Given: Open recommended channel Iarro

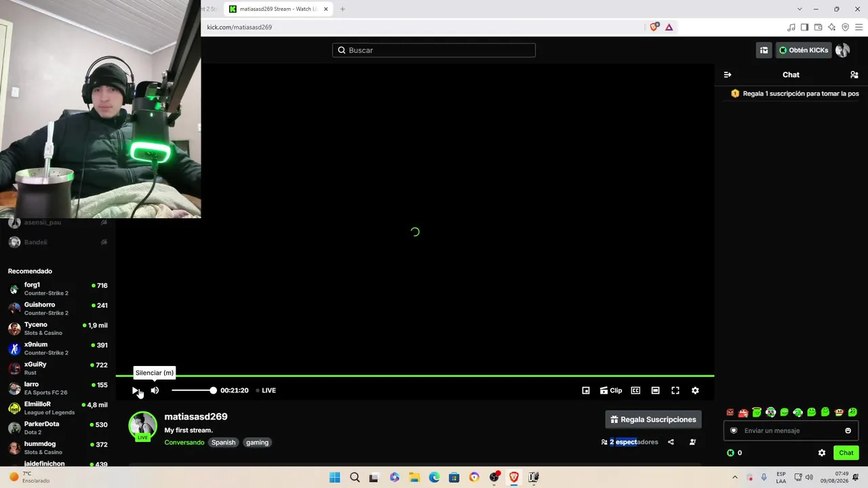Looking at the screenshot, I should coord(58,388).
